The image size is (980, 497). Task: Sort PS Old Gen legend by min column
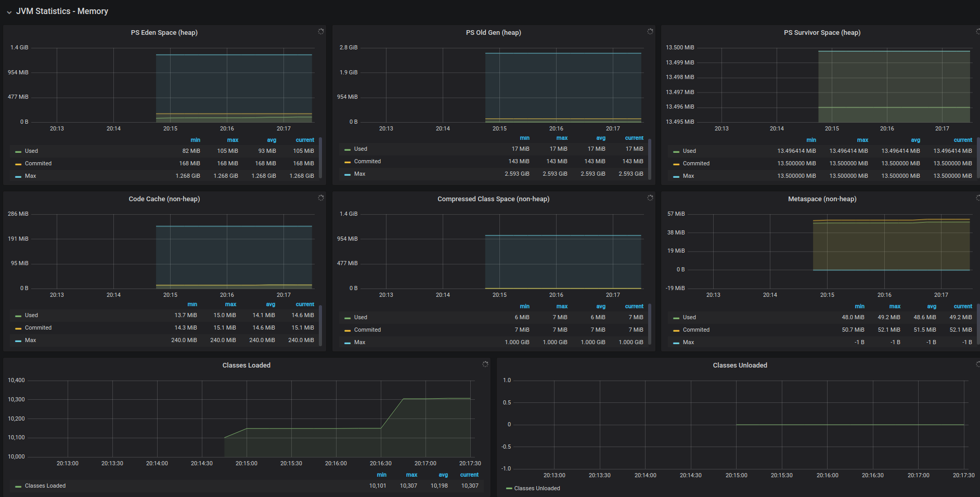[524, 138]
